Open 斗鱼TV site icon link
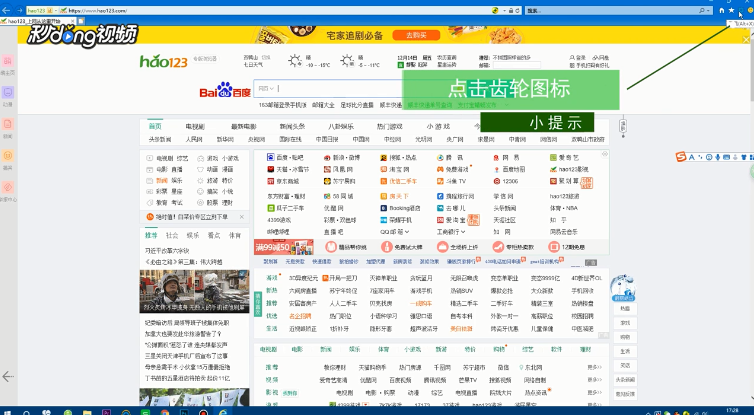The width and height of the screenshot is (754, 415). pos(451,181)
